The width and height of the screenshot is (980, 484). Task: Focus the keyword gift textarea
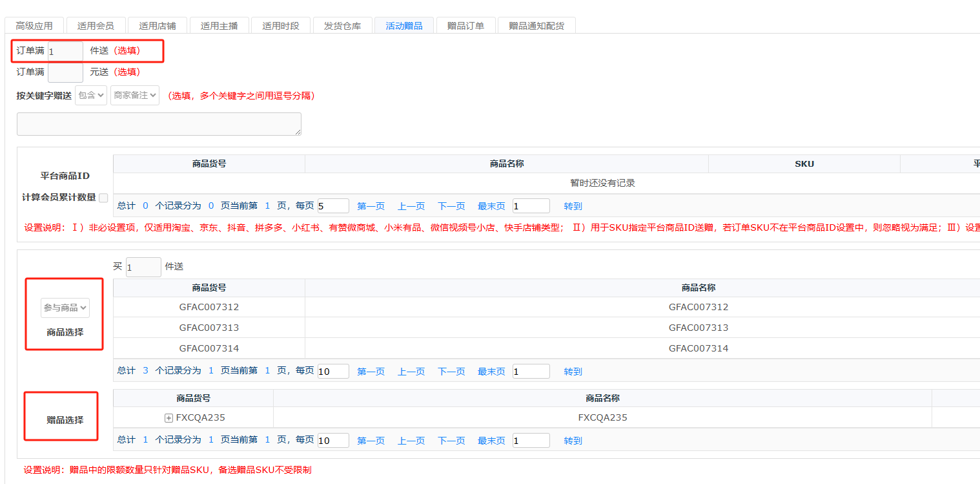159,124
